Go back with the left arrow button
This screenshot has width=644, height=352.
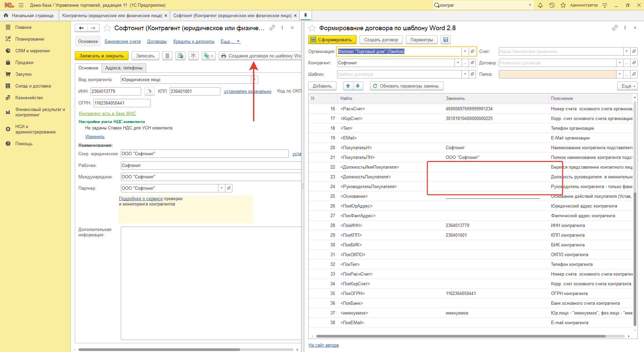81,28
